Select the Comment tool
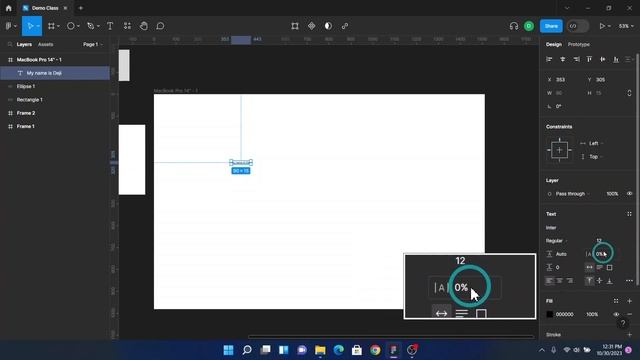640x360 pixels. (160, 26)
